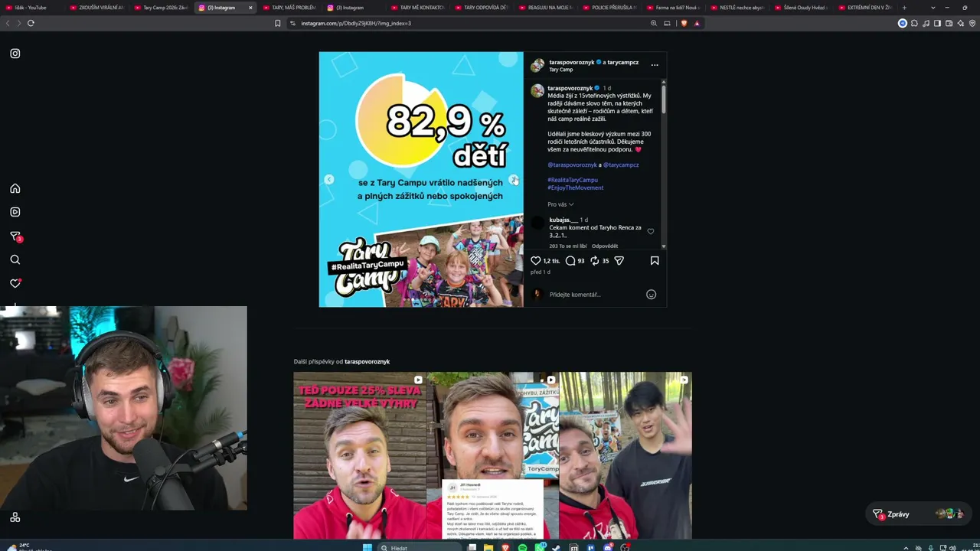Image resolution: width=980 pixels, height=551 pixels.
Task: Like the Tary Camp post
Action: click(536, 261)
